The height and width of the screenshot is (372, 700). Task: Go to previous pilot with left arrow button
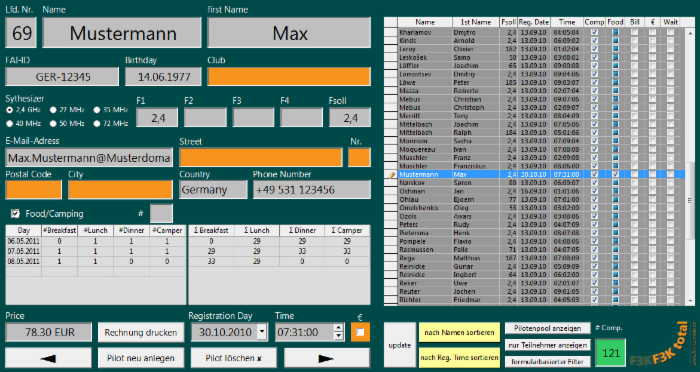click(x=48, y=358)
